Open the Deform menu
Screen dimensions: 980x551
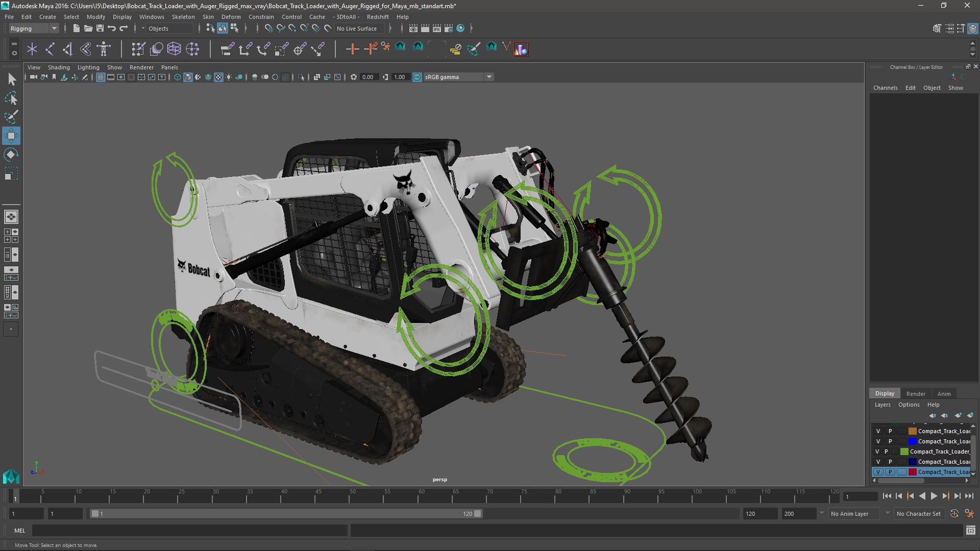[x=231, y=17]
